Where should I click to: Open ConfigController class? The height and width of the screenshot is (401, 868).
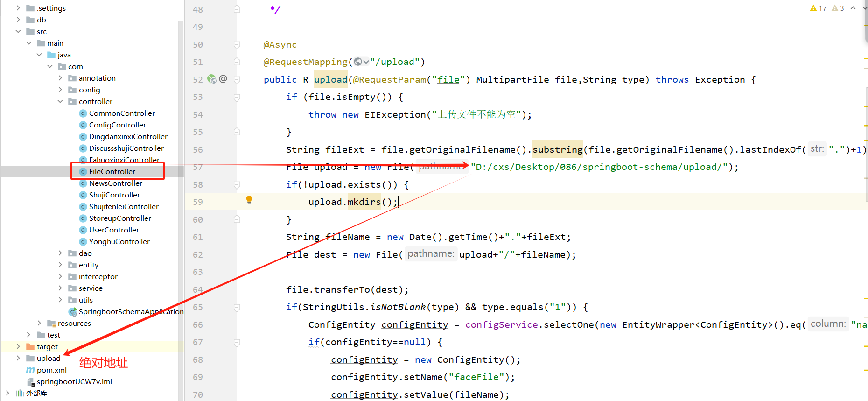click(x=118, y=125)
